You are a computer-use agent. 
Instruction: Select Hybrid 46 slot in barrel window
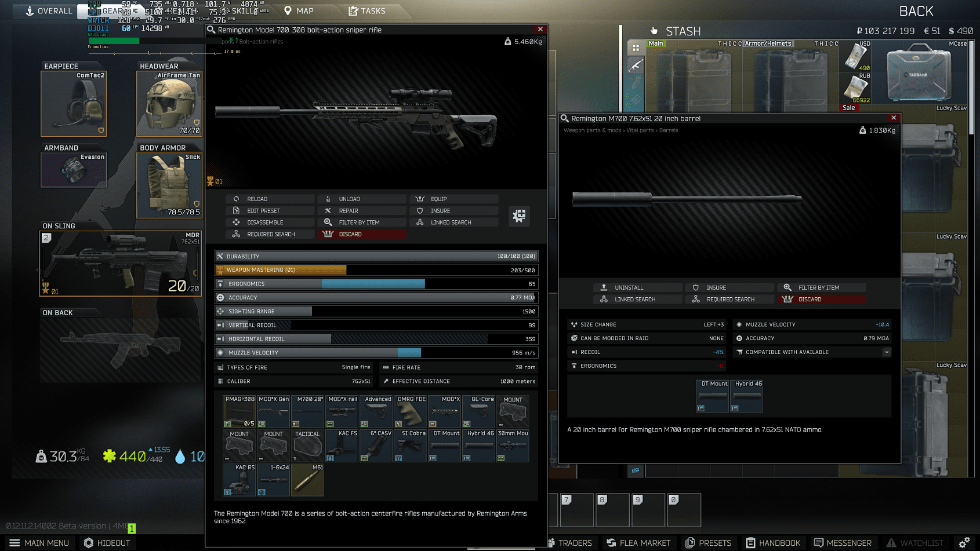pos(747,396)
